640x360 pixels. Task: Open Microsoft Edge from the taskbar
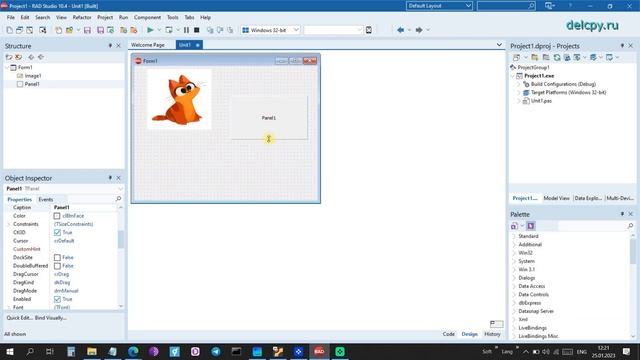[x=133, y=351]
